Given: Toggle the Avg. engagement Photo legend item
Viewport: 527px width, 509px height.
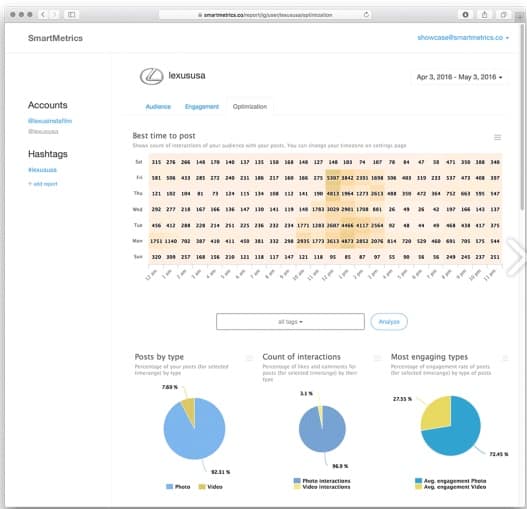Looking at the screenshot, I should [451, 481].
